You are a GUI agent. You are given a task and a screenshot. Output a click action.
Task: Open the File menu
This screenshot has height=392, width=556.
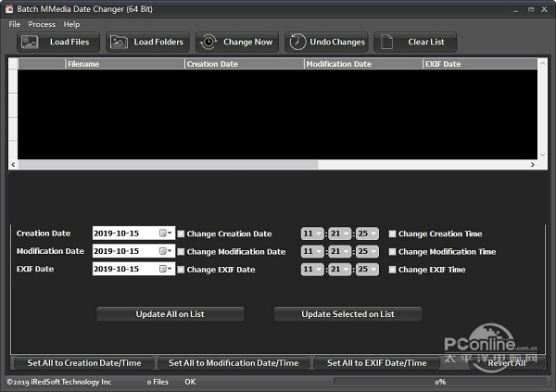15,24
